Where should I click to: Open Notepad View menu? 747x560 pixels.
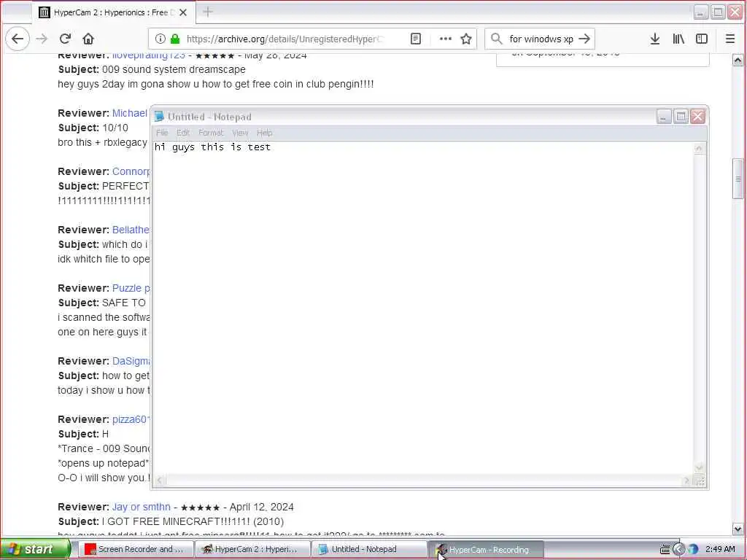click(240, 133)
